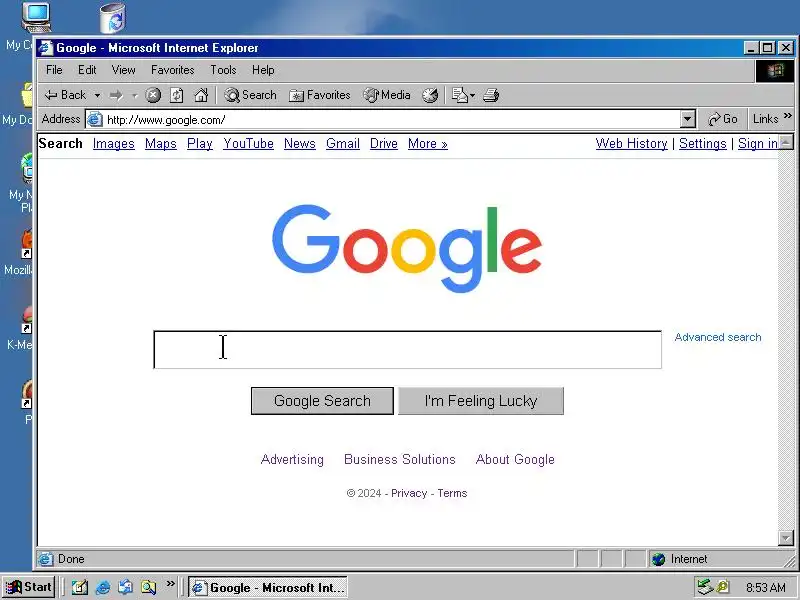This screenshot has height=600, width=800.
Task: Open the Search pane from the toolbar
Action: 251,95
